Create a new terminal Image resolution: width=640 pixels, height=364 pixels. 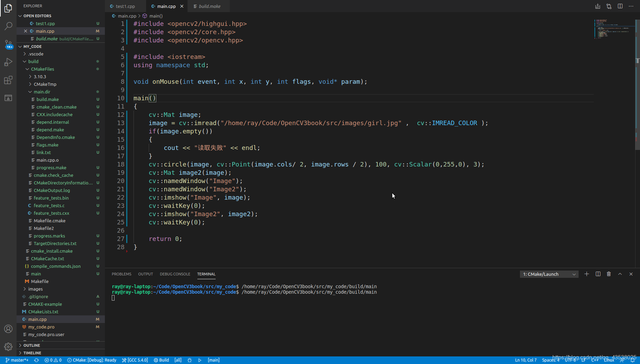587,274
